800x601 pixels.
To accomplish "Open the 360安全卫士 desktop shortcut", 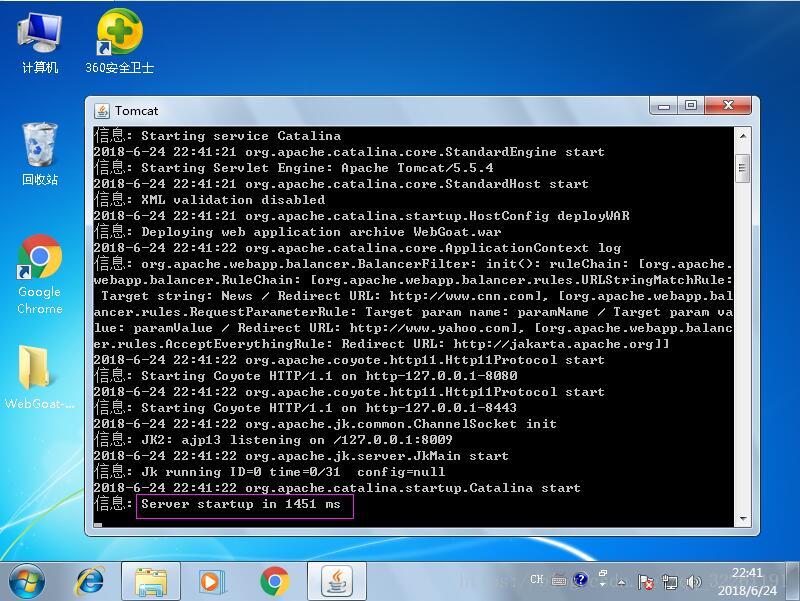I will tap(119, 43).
